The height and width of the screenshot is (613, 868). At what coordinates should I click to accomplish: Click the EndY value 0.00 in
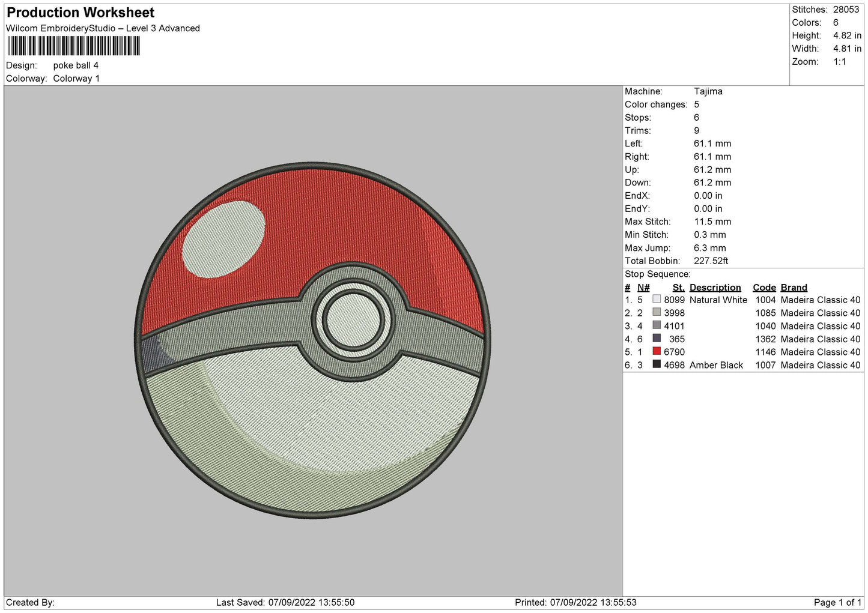(708, 209)
